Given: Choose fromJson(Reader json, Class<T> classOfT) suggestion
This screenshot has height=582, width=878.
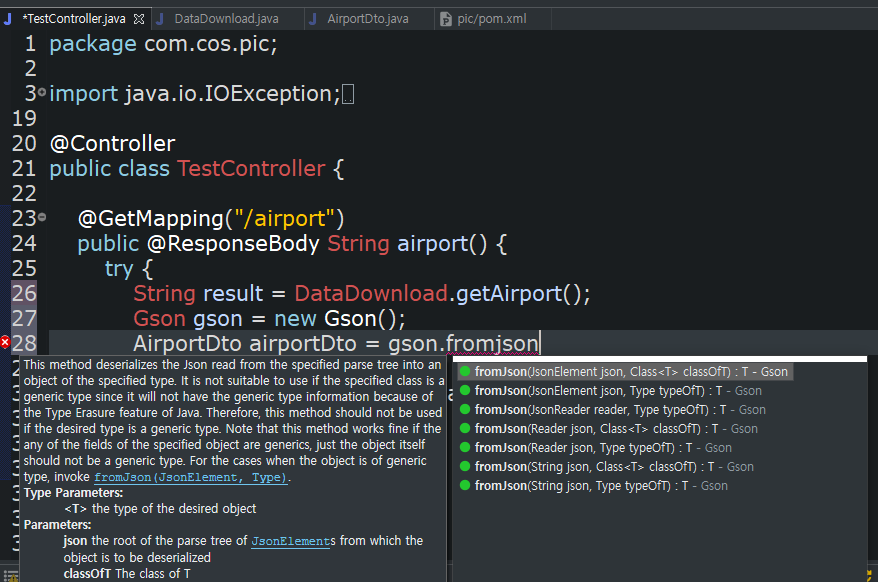Looking at the screenshot, I should [x=616, y=429].
